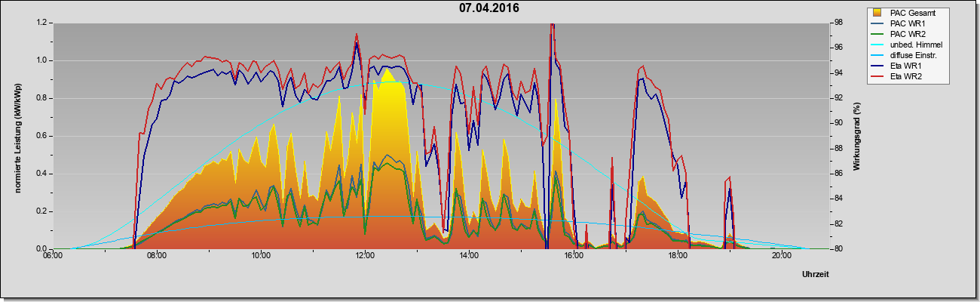This screenshot has height=302, width=980.
Task: Click the 1.0 value on left axis
Action: point(42,60)
